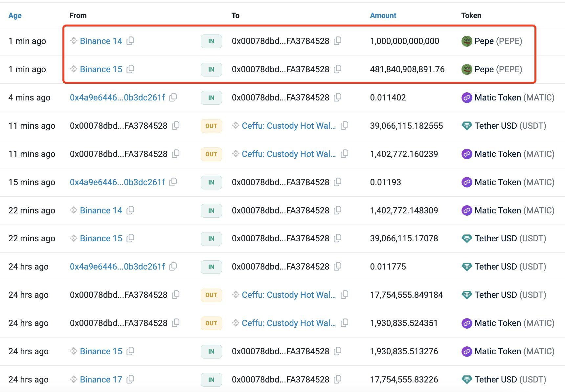Click Tether icon in the 39,066,115.182555 row
The height and width of the screenshot is (392, 565).
pos(467,126)
